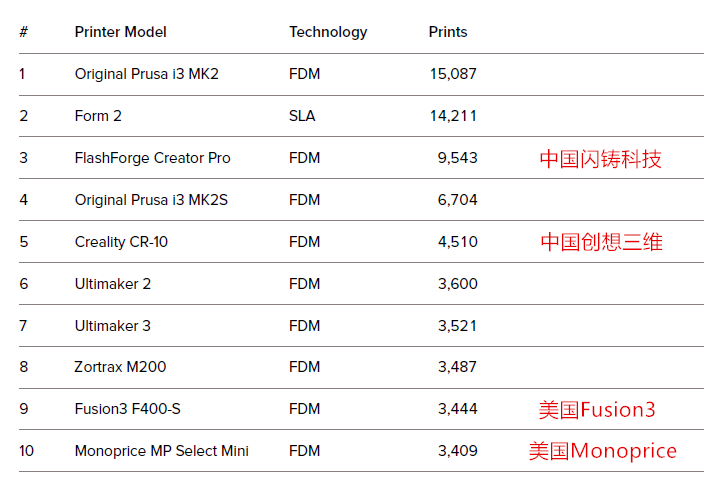Click FlashForge Creator Pro model name
The image size is (704, 484).
coord(152,158)
